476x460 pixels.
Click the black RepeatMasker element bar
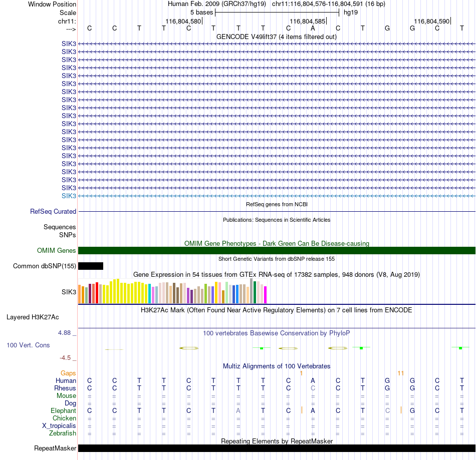pos(277,448)
